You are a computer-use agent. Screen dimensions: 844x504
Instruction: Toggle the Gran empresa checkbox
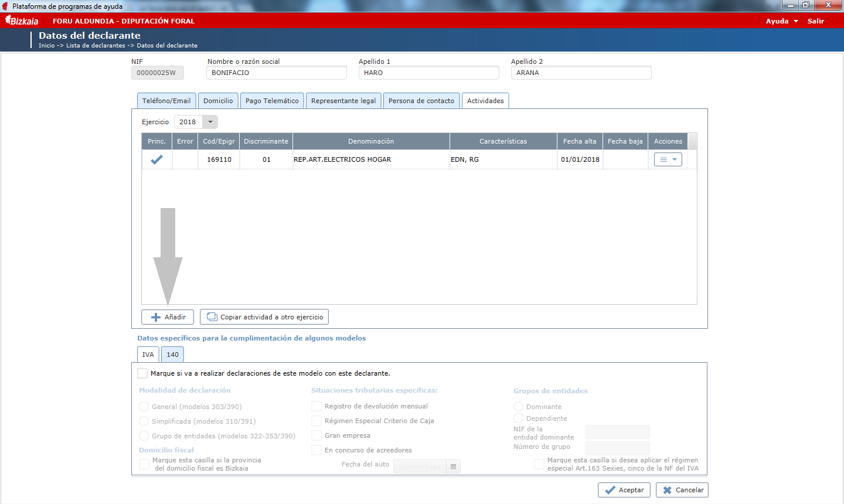pos(316,435)
